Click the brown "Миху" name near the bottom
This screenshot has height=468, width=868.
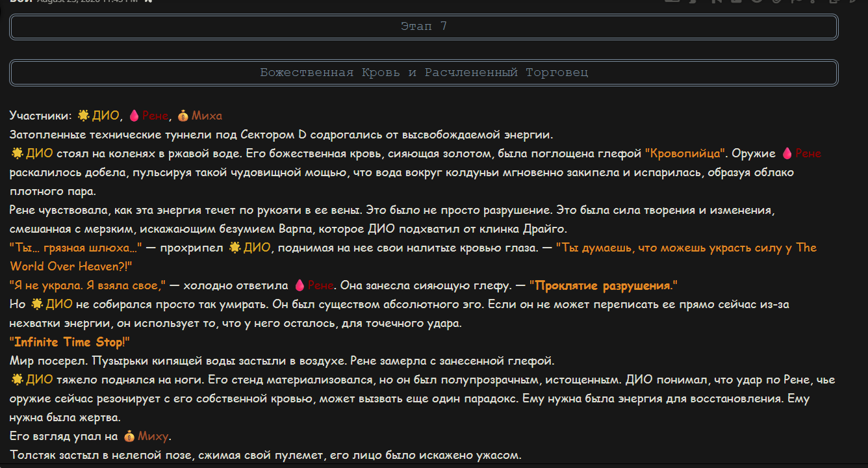tap(153, 437)
